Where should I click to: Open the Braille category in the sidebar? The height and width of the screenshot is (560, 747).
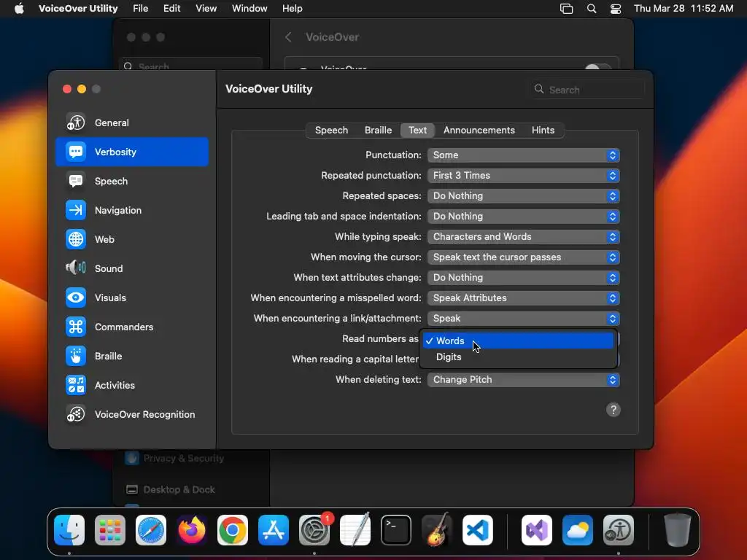(x=132, y=356)
